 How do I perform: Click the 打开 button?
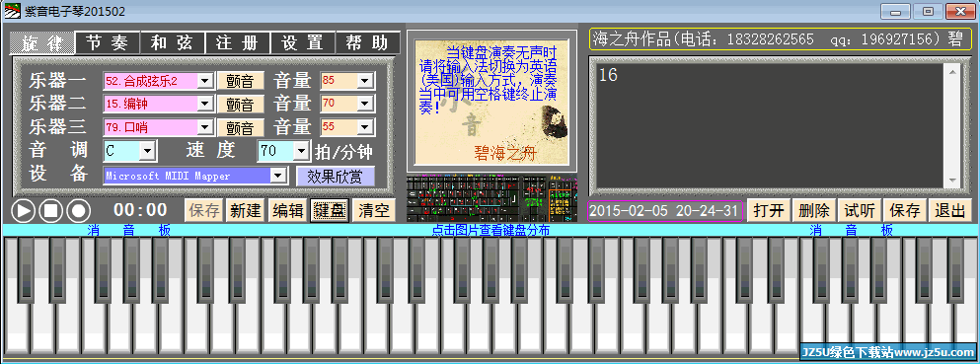coord(768,210)
